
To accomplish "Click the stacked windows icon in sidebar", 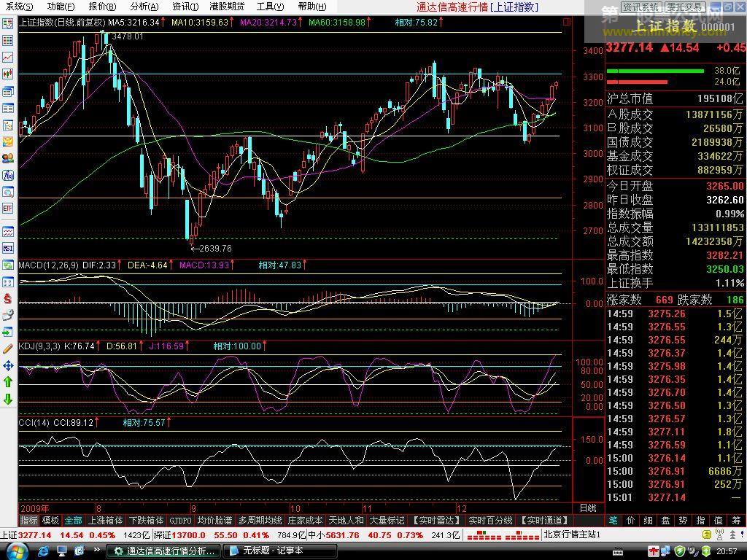I will pyautogui.click(x=7, y=91).
